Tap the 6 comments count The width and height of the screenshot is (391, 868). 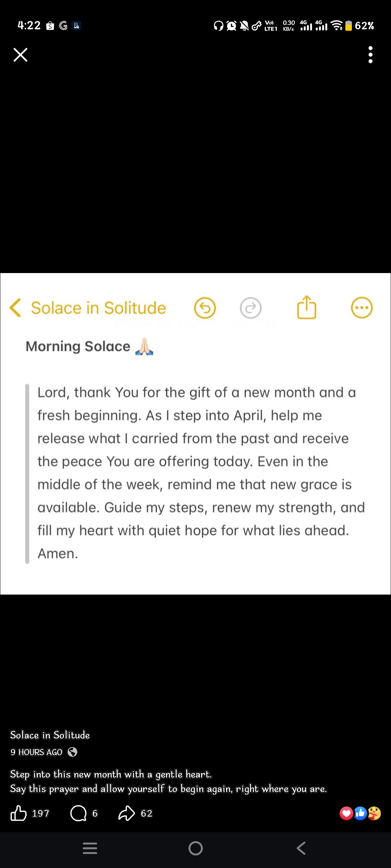[95, 813]
